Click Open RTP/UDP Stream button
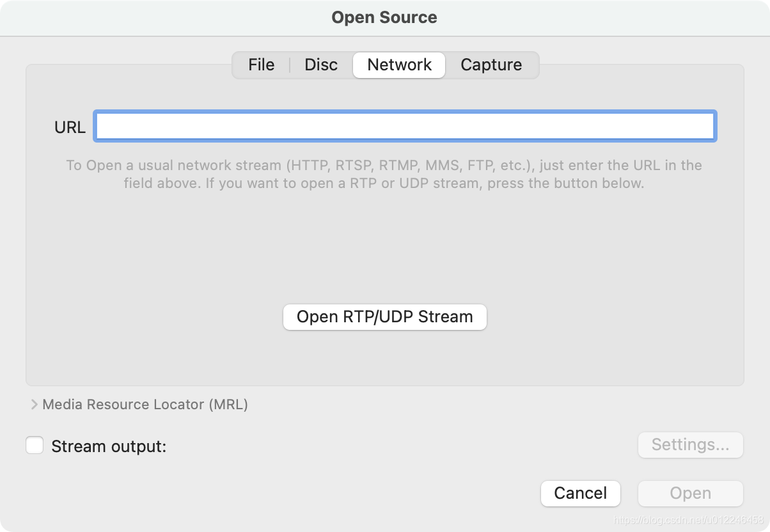Screen dimensions: 770x532 pyautogui.click(x=385, y=317)
